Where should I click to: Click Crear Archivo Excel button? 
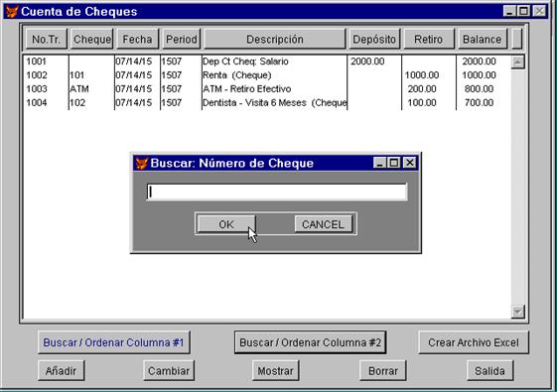pos(474,342)
